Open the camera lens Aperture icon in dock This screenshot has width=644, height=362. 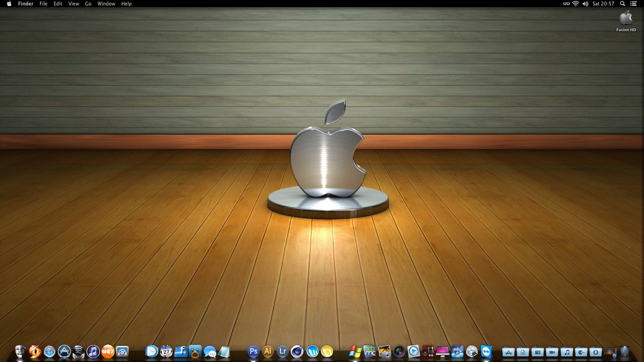point(399,352)
